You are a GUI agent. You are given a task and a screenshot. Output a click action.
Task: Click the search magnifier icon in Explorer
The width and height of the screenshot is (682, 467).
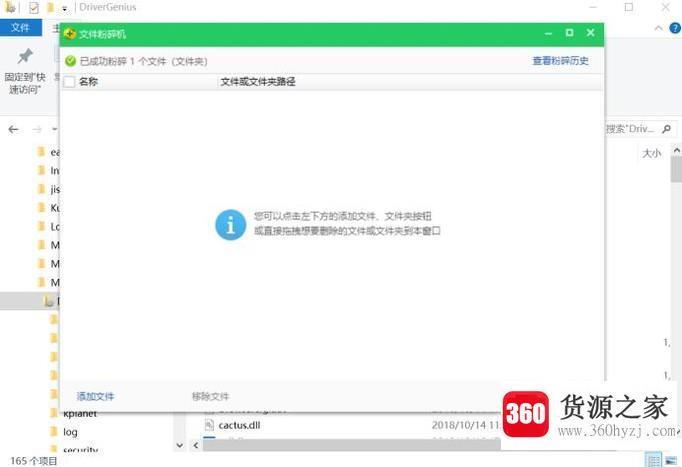tap(666, 129)
